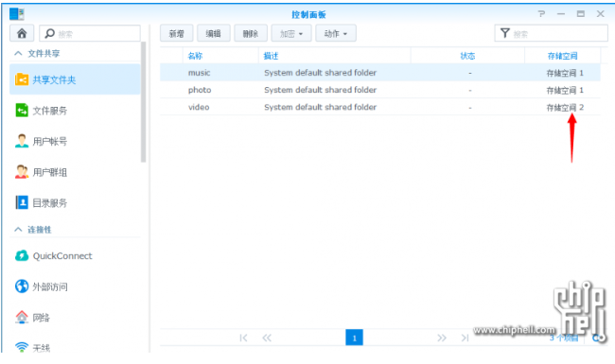The image size is (615, 364).
Task: Click the 编辑 edit button
Action: pos(214,33)
